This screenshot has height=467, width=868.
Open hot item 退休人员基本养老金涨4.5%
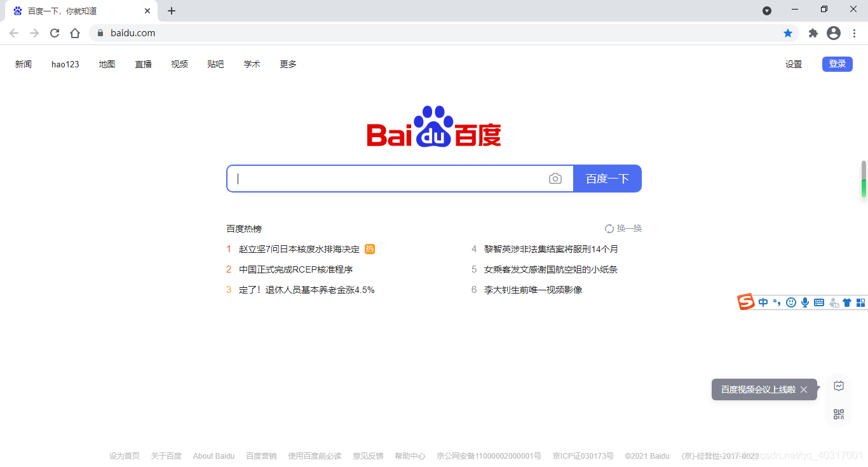pyautogui.click(x=307, y=290)
